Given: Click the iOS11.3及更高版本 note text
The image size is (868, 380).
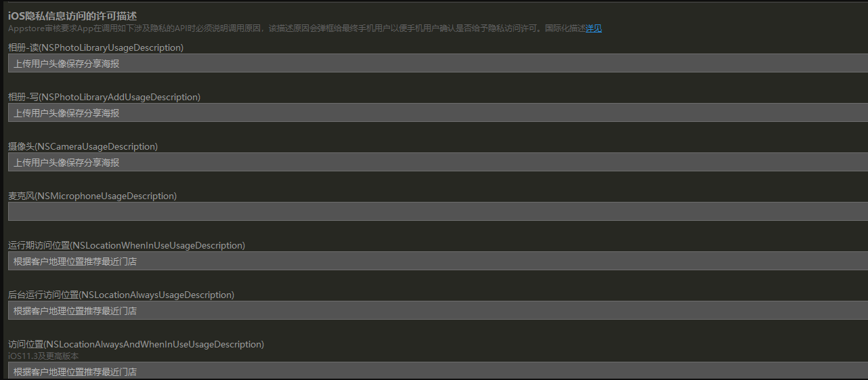Looking at the screenshot, I should (x=43, y=356).
